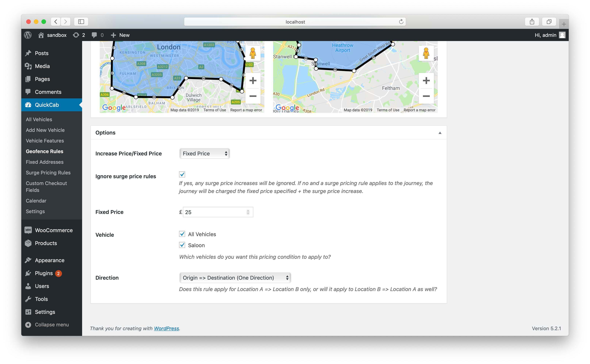Enable the All Vehicles checkbox
Image resolution: width=590 pixels, height=364 pixels.
pos(182,234)
